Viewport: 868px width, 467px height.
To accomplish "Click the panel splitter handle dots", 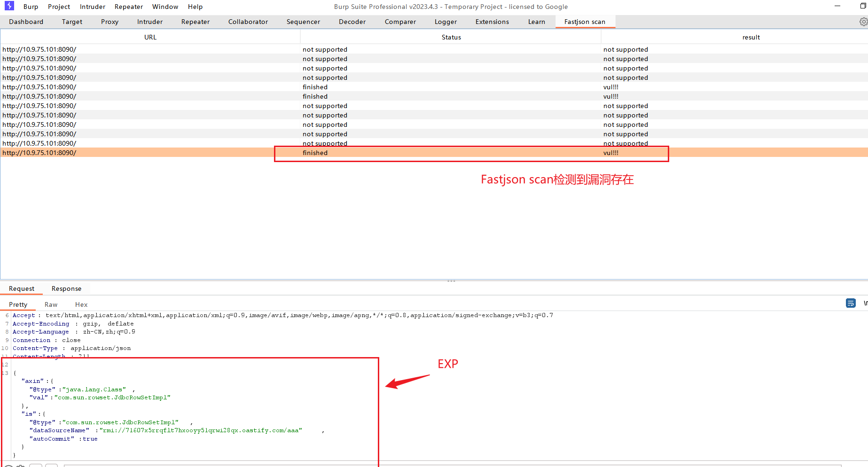I will (x=451, y=281).
